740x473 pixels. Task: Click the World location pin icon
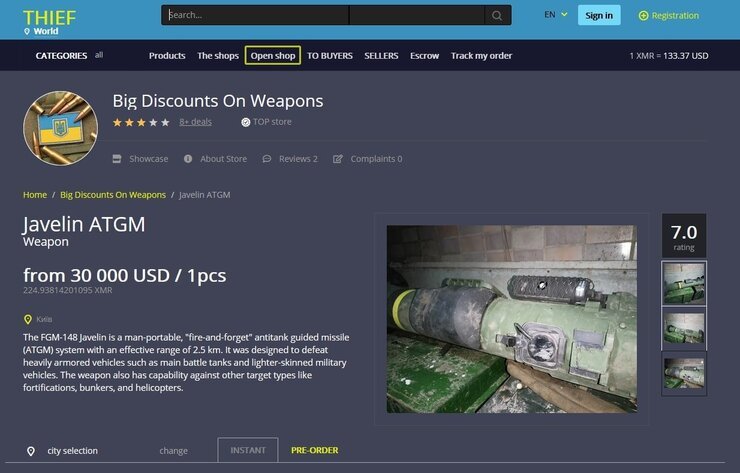(27, 31)
